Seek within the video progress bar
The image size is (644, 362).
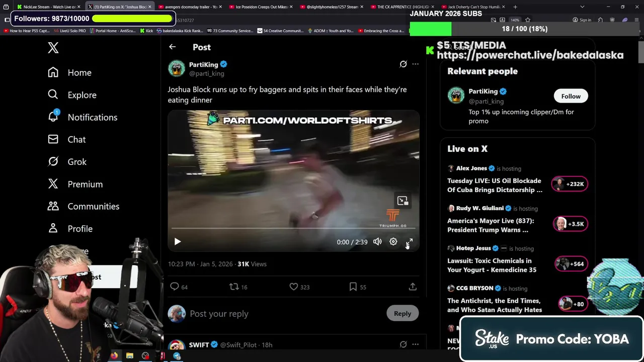[x=293, y=228]
